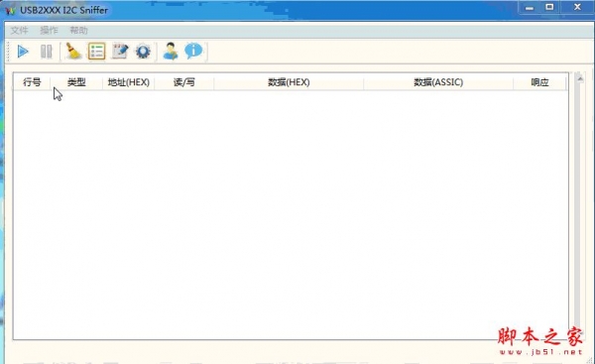Click the 数据(ASSIC) column header

pos(438,82)
